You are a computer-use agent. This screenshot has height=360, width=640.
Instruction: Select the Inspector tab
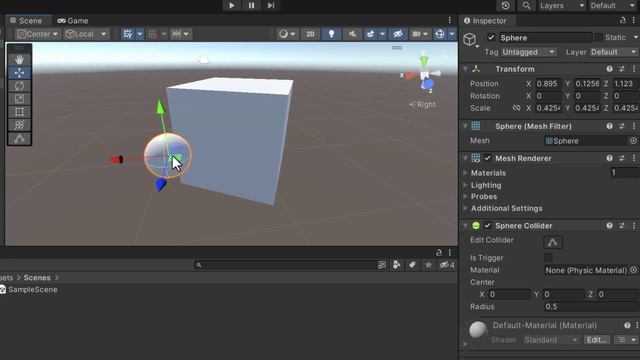coord(485,20)
